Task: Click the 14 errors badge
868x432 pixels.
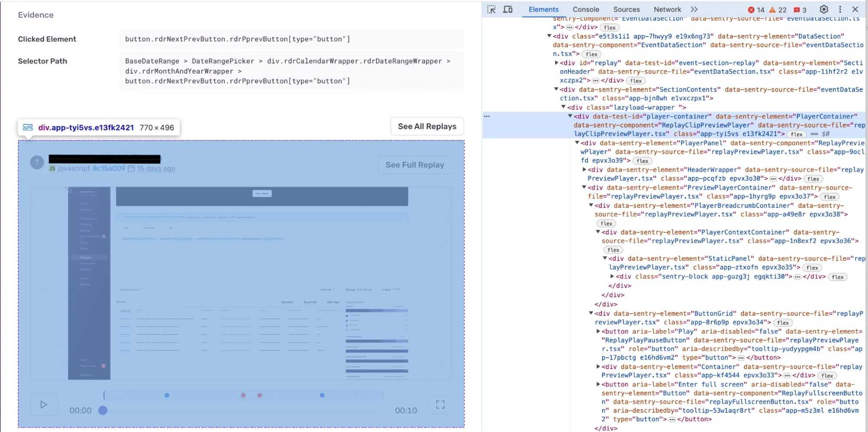Action: (x=756, y=9)
